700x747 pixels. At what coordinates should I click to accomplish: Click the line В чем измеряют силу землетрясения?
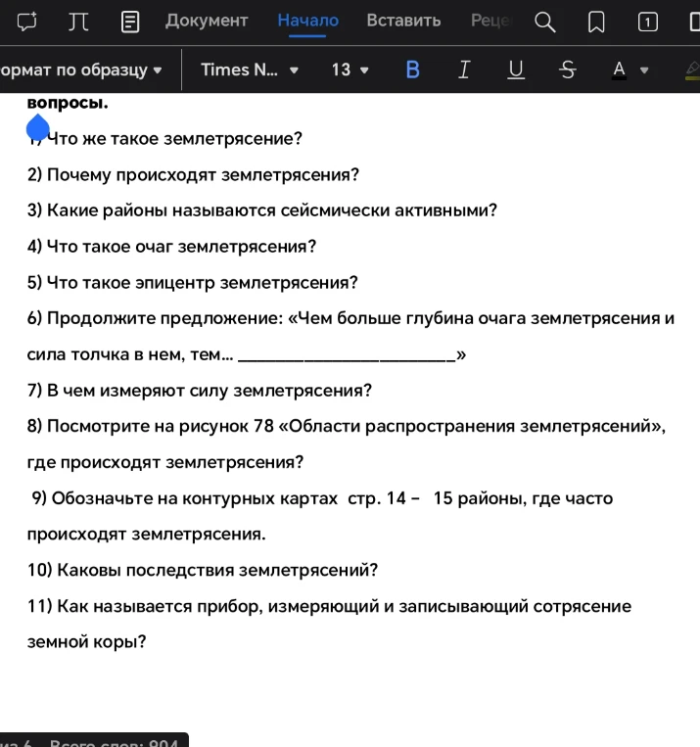210,391
